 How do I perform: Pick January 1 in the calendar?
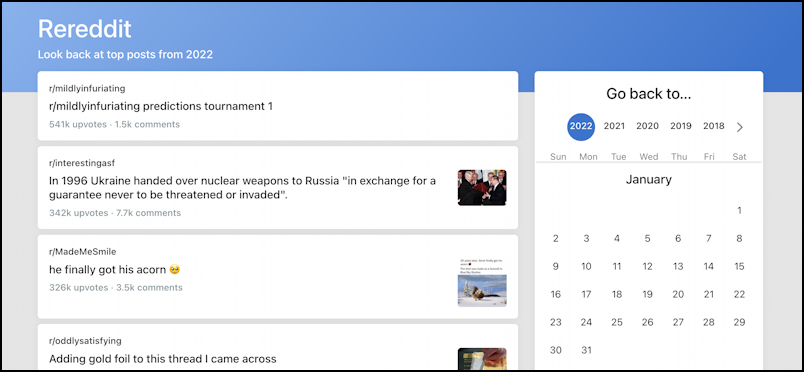click(739, 210)
